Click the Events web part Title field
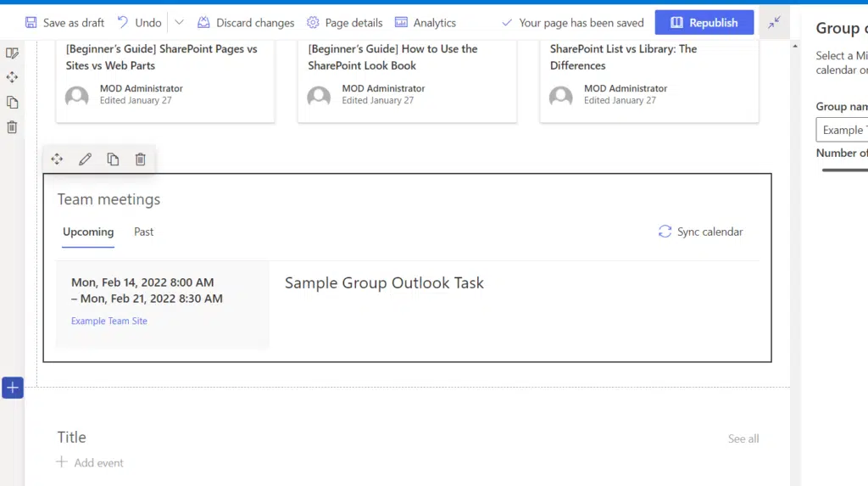Viewport: 868px width, 486px height. pos(72,438)
